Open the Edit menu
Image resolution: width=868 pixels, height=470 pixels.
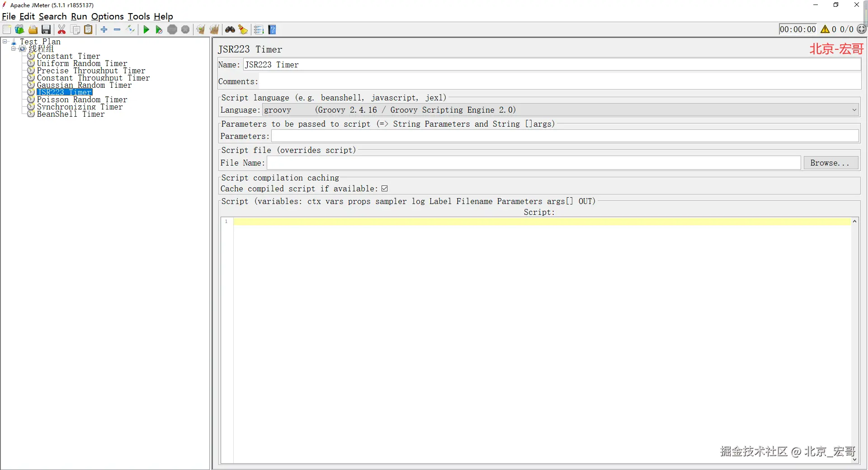click(x=27, y=16)
